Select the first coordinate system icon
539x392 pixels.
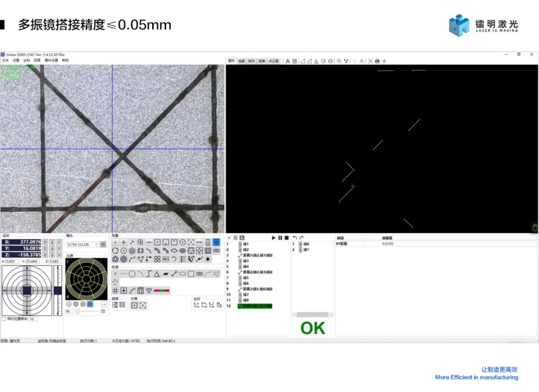[x=197, y=304]
